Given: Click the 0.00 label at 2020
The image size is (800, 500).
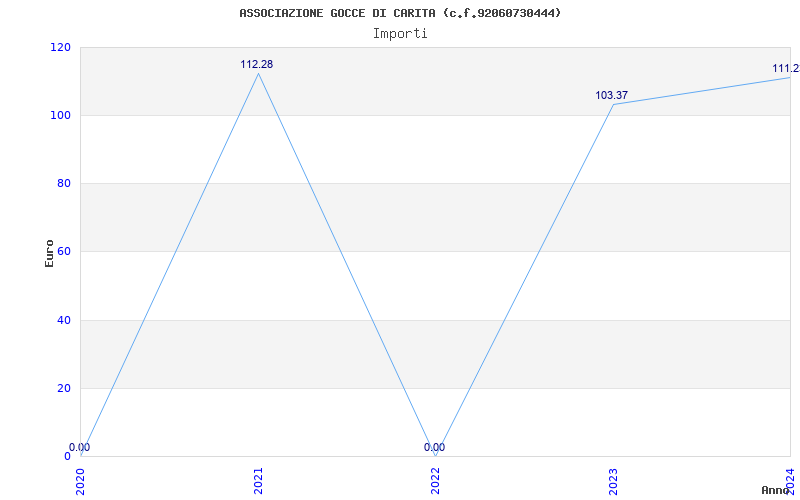Looking at the screenshot, I should 80,447.
